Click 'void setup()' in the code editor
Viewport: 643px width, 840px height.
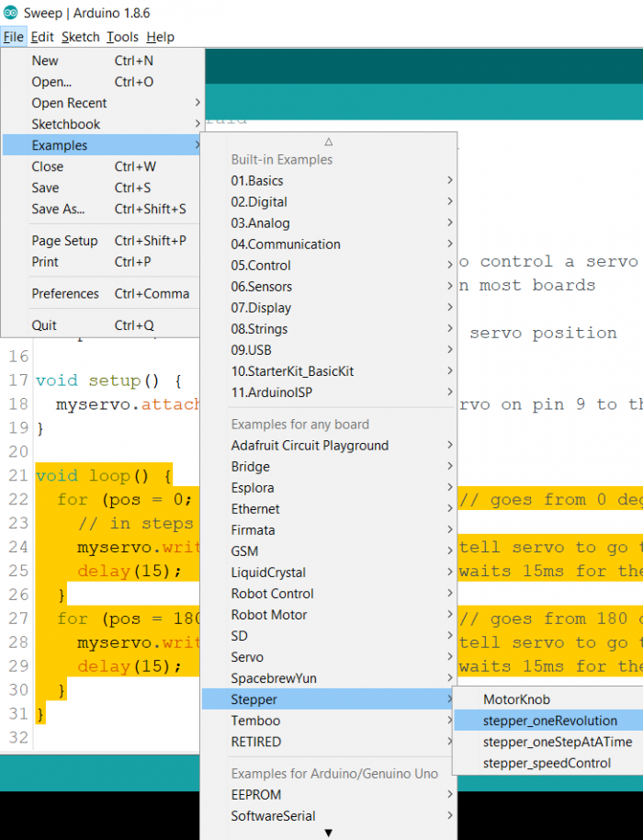pos(97,380)
